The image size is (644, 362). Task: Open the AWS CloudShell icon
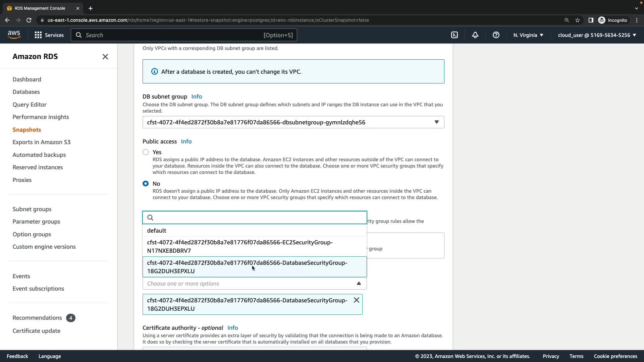(454, 35)
